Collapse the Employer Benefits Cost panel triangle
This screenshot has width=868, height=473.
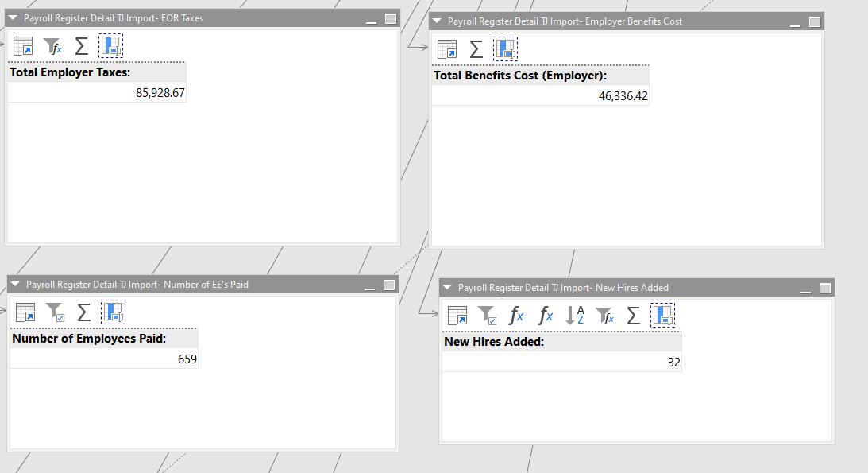437,21
